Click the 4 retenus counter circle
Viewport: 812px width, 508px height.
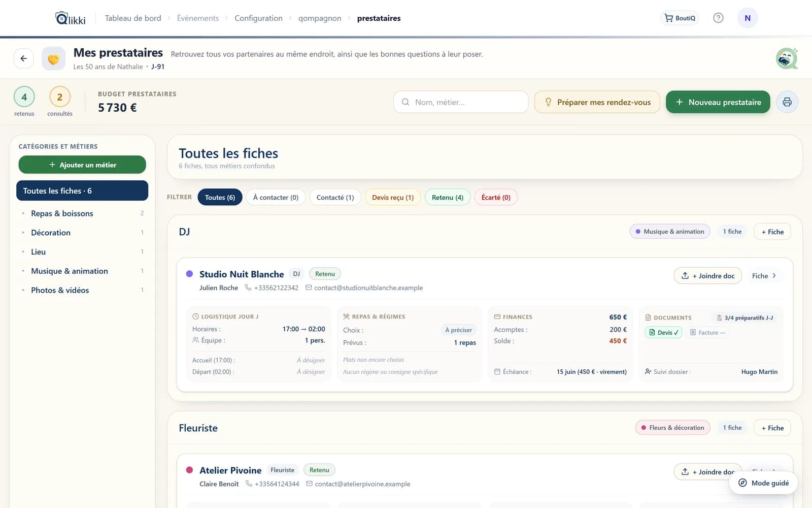24,97
